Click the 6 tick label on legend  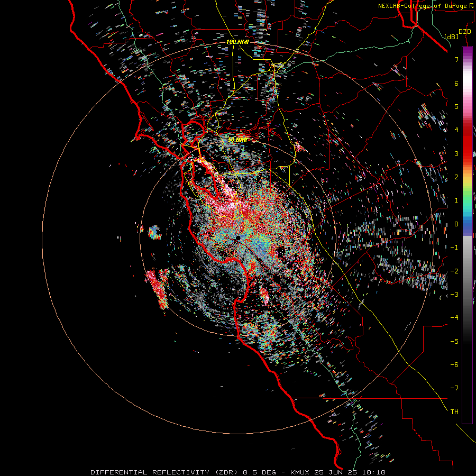456,83
